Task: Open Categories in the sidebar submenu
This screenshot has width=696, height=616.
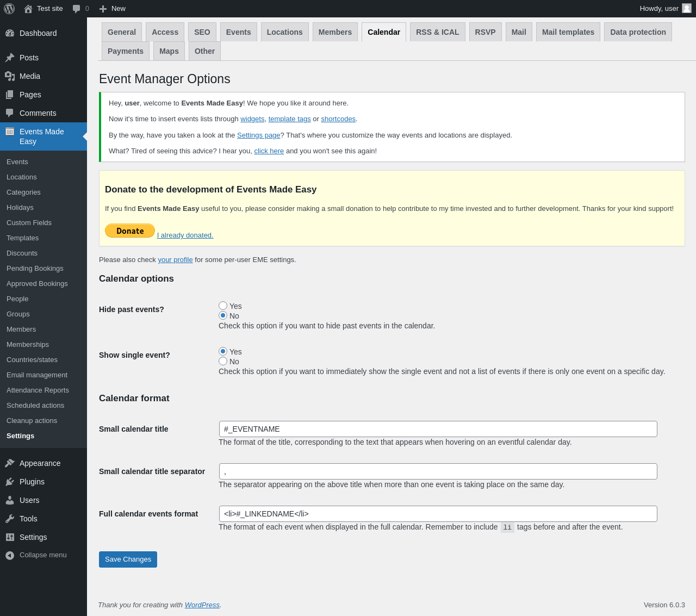Action: click(x=23, y=192)
